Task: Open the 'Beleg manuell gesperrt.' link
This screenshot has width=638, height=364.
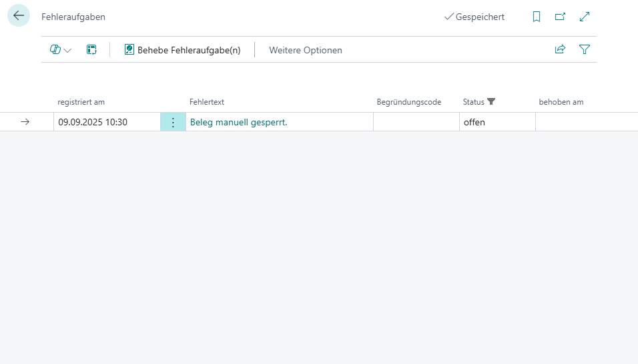Action: [x=238, y=122]
